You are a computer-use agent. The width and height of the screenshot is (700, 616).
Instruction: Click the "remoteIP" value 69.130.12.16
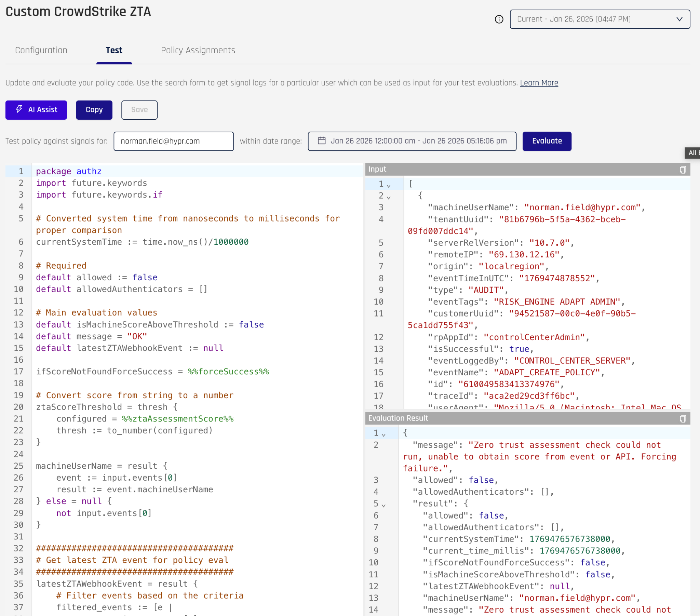coord(524,255)
